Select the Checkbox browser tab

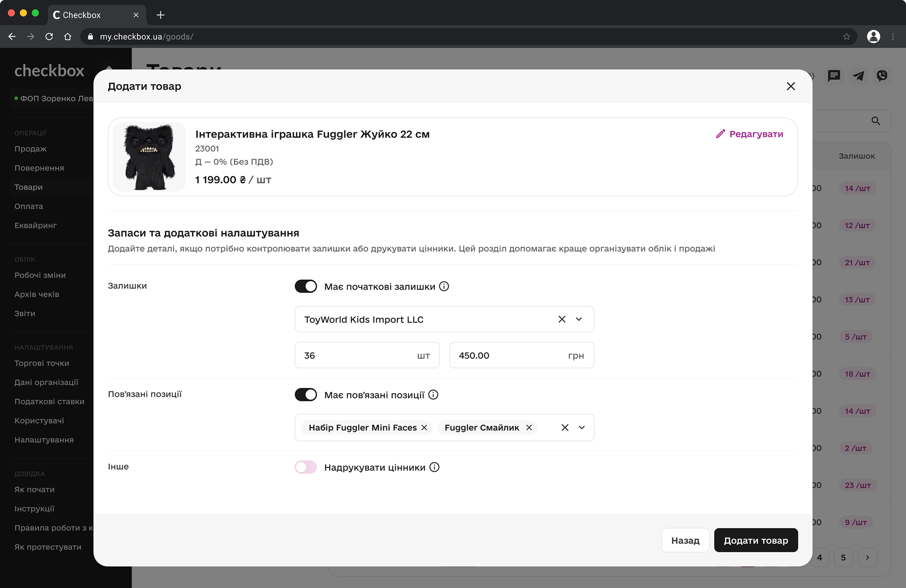[x=97, y=15]
